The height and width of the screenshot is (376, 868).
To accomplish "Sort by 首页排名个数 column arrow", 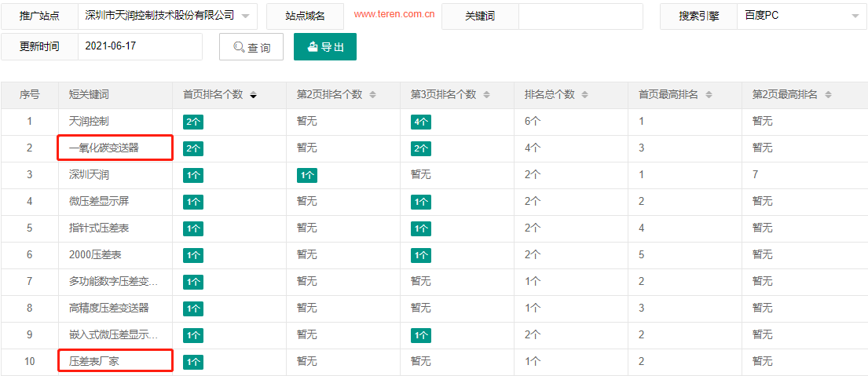I will point(253,95).
